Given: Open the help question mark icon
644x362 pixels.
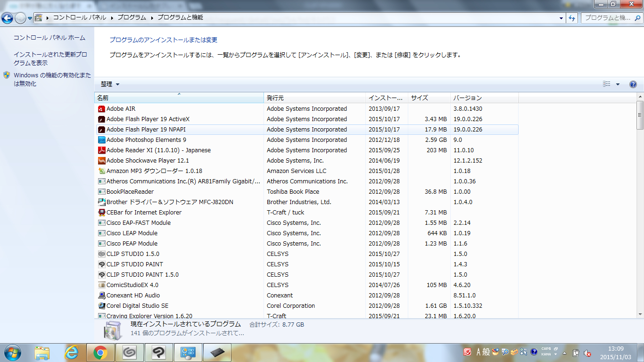Looking at the screenshot, I should tap(633, 84).
